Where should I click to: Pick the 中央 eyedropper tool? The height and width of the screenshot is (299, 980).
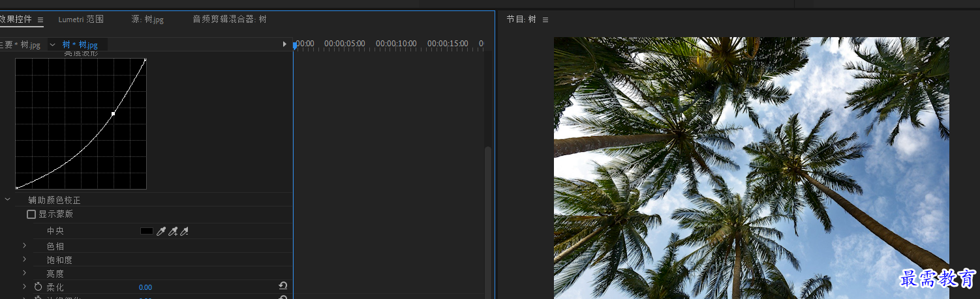click(x=161, y=231)
